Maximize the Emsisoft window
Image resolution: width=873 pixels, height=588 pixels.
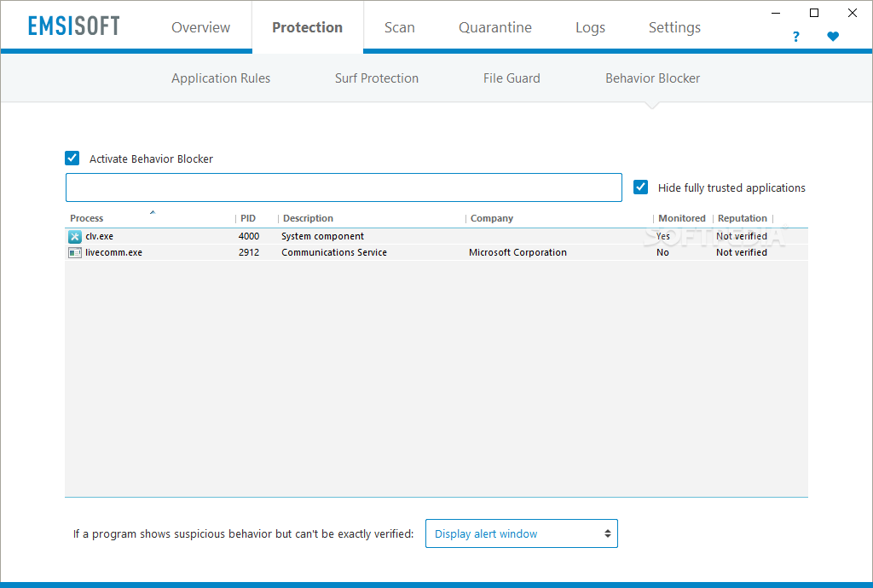(814, 13)
